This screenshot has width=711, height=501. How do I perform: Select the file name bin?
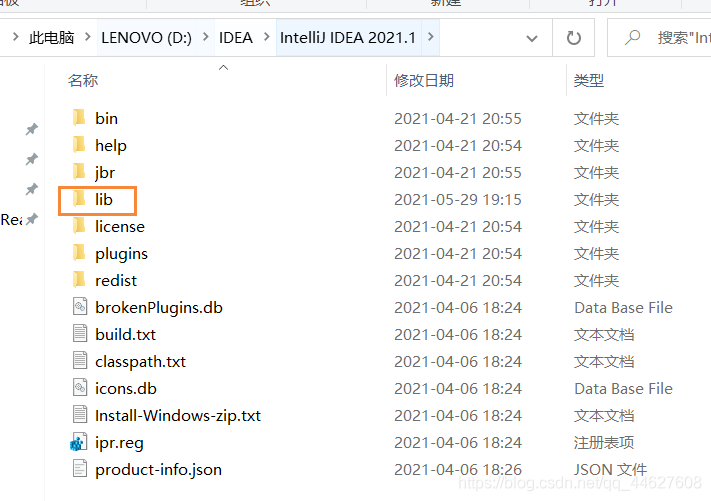(107, 118)
